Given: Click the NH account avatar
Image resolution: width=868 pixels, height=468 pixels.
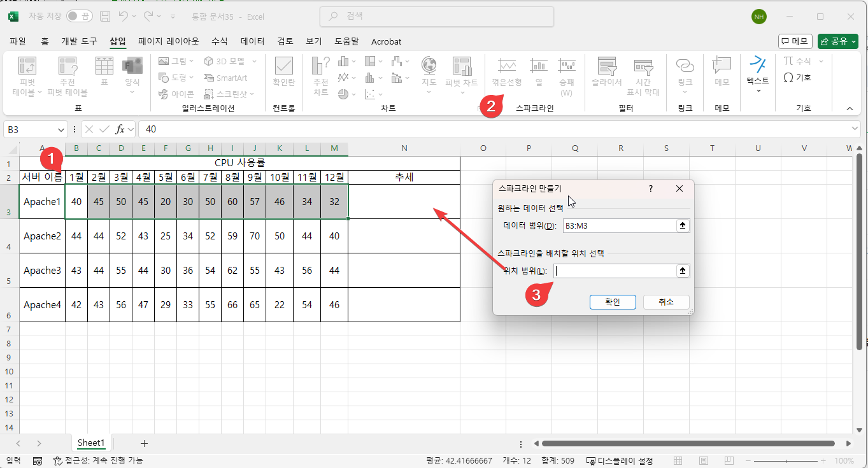Looking at the screenshot, I should 758,17.
